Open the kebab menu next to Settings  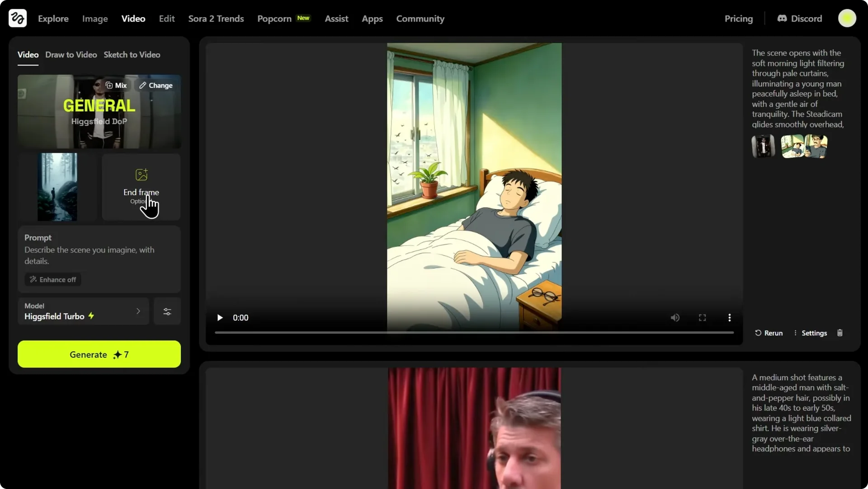pos(796,333)
